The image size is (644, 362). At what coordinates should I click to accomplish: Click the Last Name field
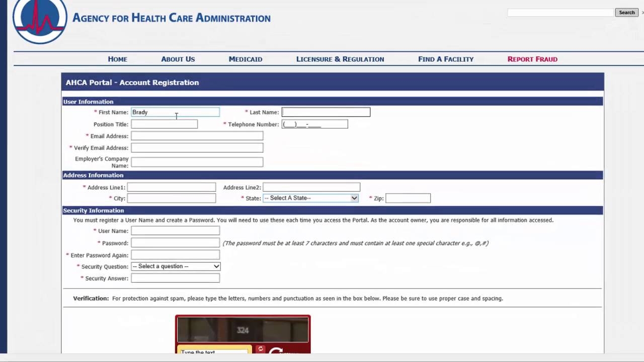pyautogui.click(x=326, y=112)
